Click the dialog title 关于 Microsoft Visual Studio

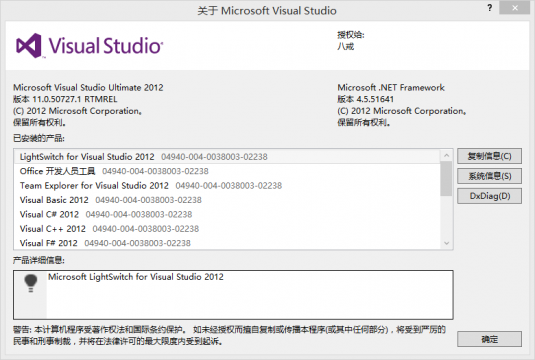(267, 11)
